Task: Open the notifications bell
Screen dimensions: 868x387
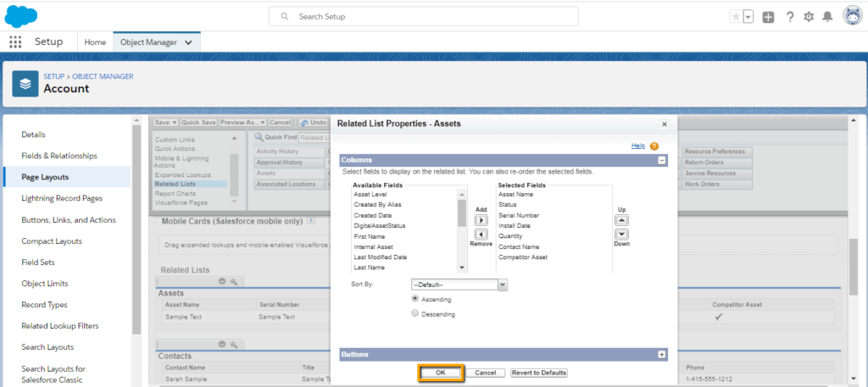Action: 827,17
